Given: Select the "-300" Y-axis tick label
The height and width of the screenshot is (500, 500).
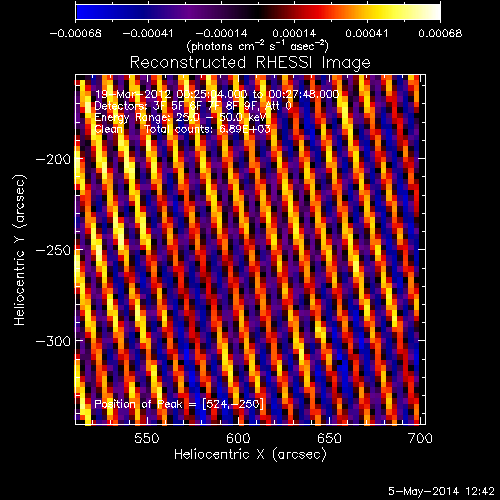Looking at the screenshot, I should point(53,341).
